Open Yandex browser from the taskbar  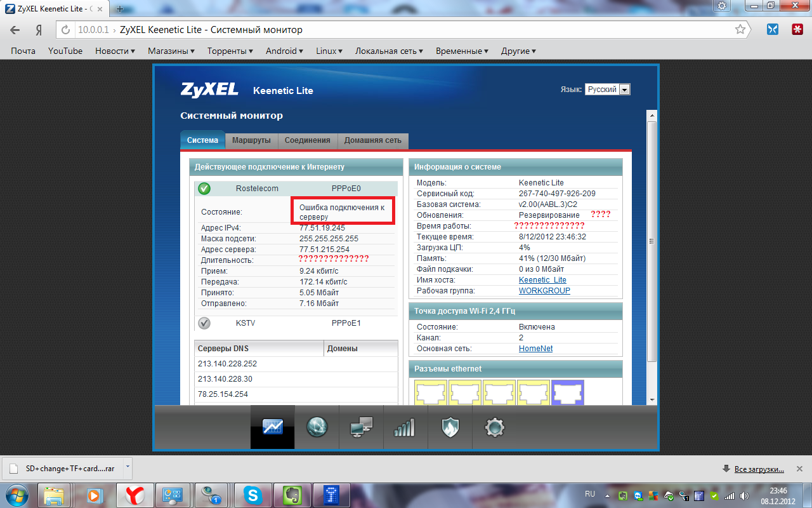(x=134, y=495)
